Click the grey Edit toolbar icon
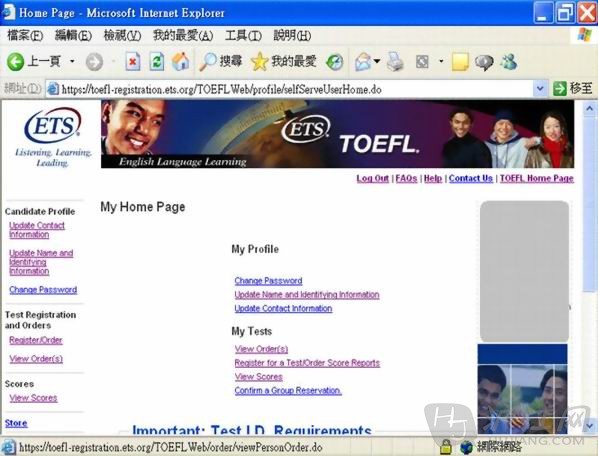The height and width of the screenshot is (456, 598). coord(422,62)
